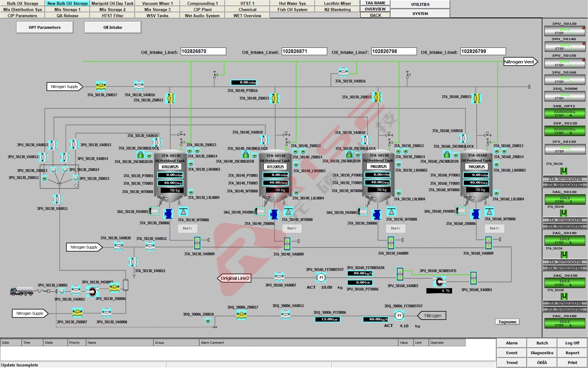Toggle valve 3TA_50150_VA0016

point(343,72)
